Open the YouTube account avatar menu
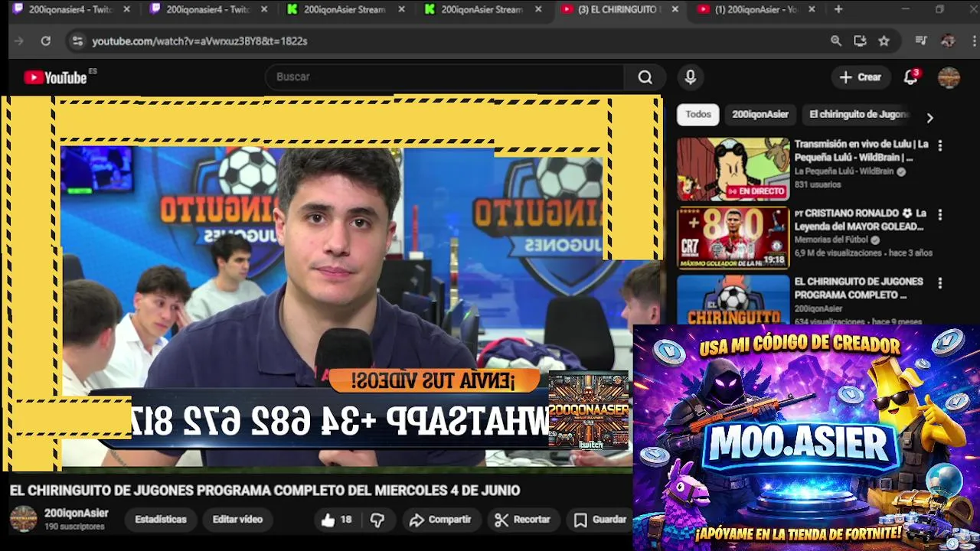Viewport: 980px width, 551px height. tap(949, 77)
